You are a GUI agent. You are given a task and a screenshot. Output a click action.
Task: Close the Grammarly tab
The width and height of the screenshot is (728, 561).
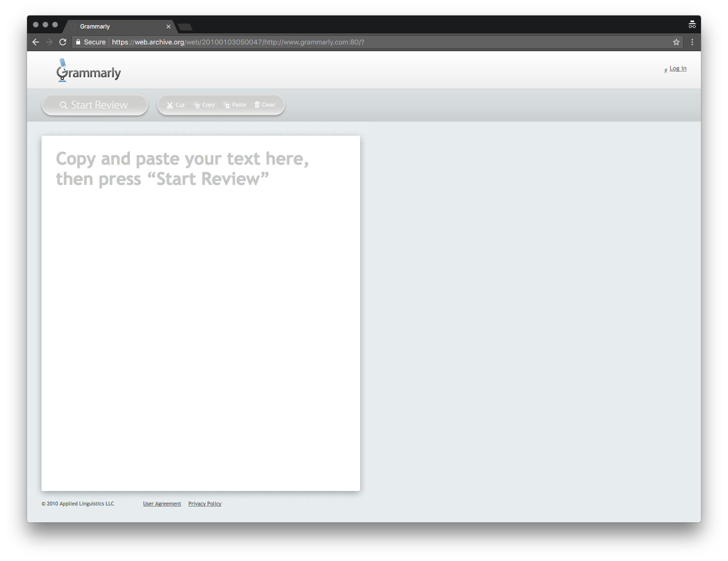(x=168, y=27)
